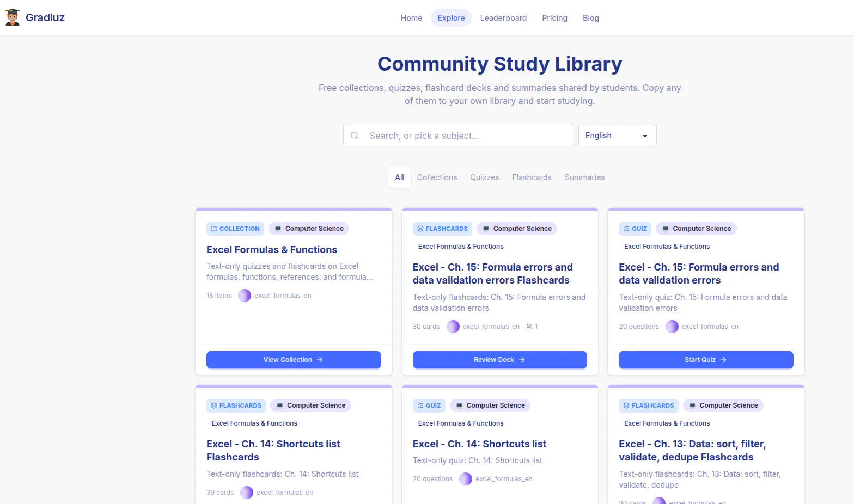This screenshot has width=854, height=504.
Task: Click the QUIZ badge on Ch. 15 quiz card
Action: 635,229
